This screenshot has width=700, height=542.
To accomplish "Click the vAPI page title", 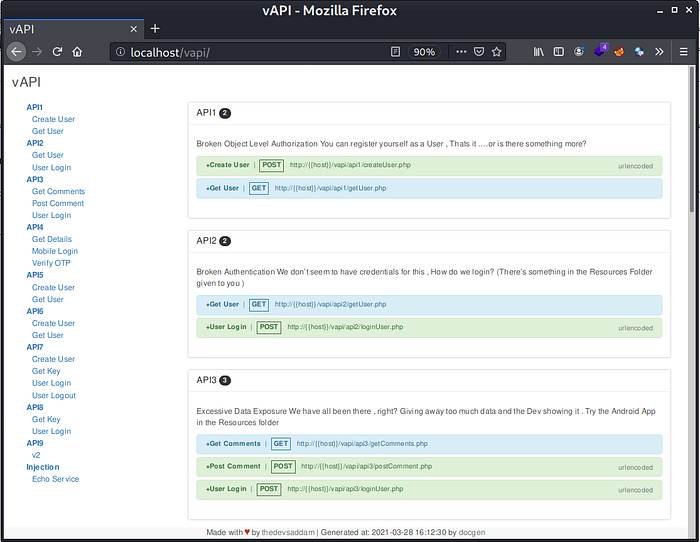I will tap(26, 82).
